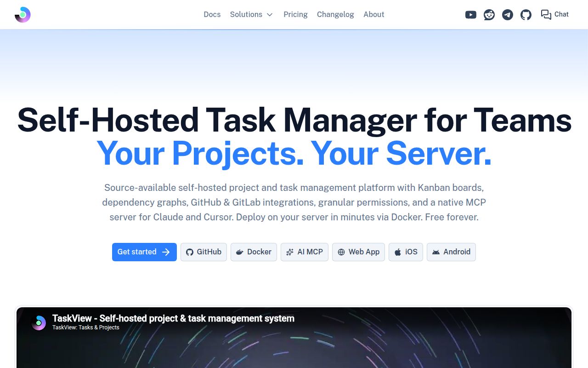Click the Chat speech bubbles icon
Screen dimensions: 588x368
pos(546,15)
